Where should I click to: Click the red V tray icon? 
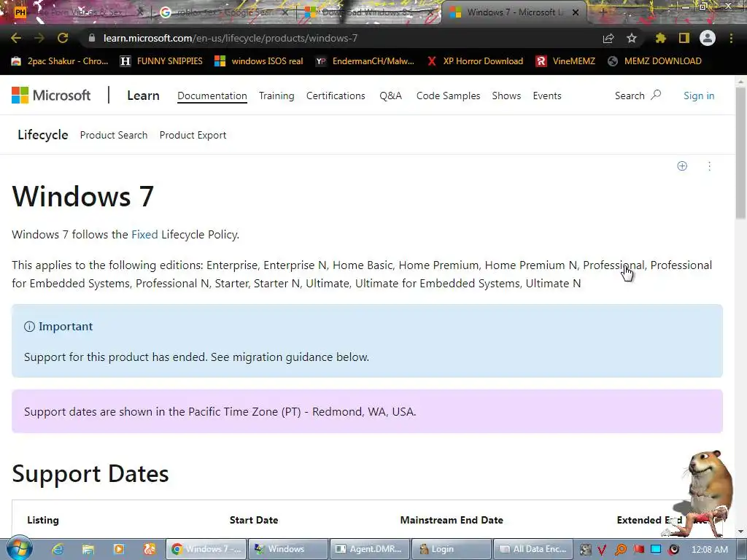602,550
